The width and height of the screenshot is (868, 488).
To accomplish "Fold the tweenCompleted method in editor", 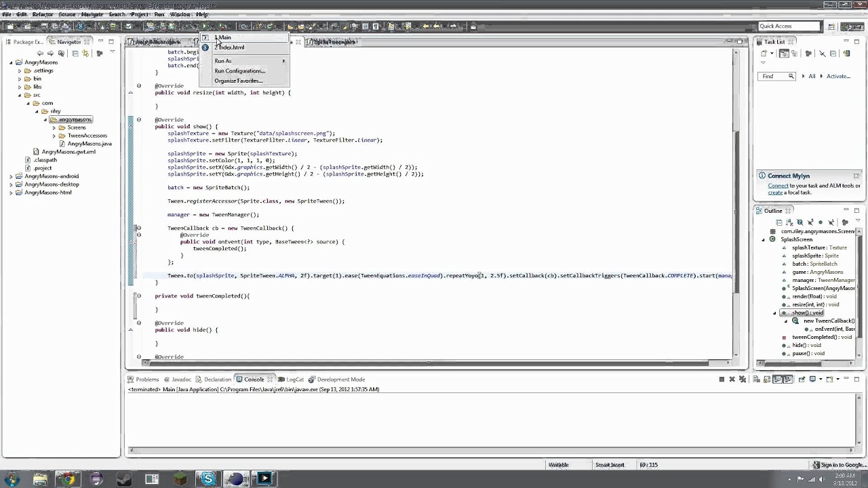I will pyautogui.click(x=138, y=296).
